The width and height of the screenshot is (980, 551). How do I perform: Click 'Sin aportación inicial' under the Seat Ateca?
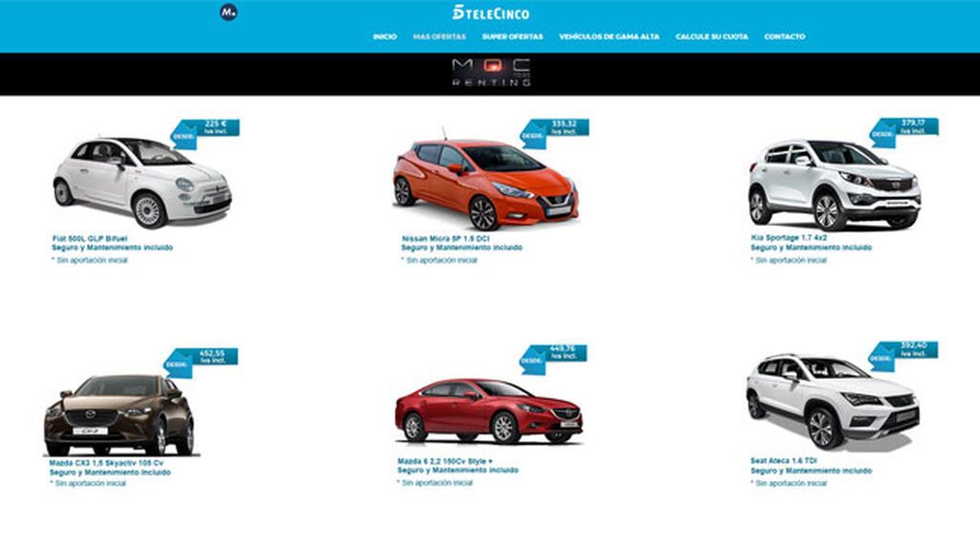(x=789, y=483)
